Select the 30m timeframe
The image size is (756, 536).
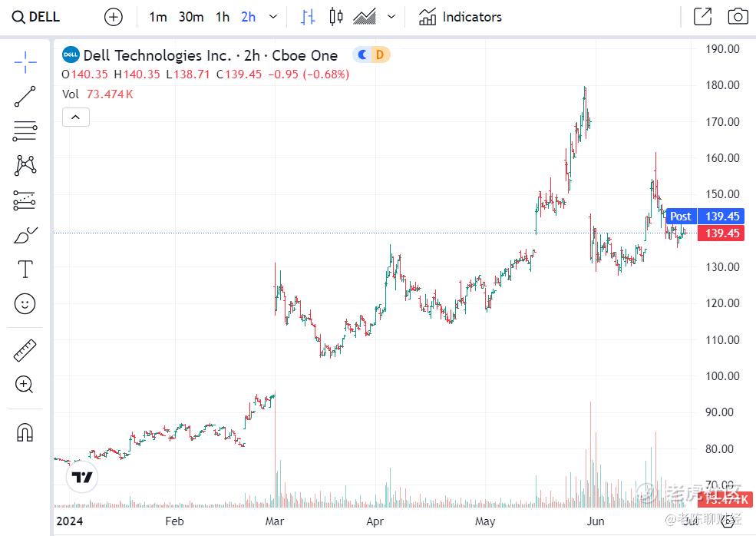coord(191,18)
